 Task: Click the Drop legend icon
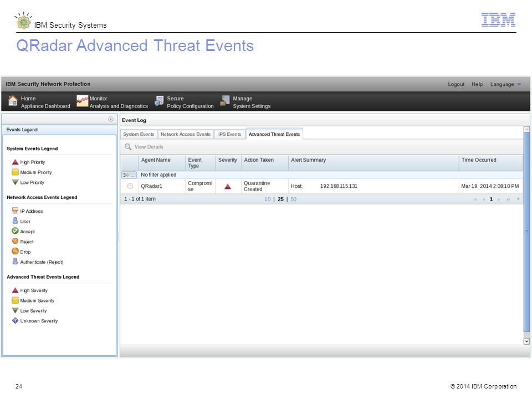point(16,252)
